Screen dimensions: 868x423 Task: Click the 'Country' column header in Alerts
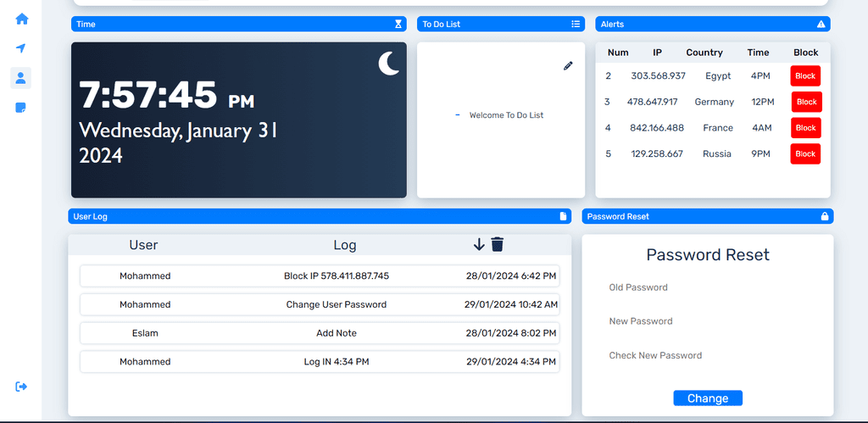704,53
